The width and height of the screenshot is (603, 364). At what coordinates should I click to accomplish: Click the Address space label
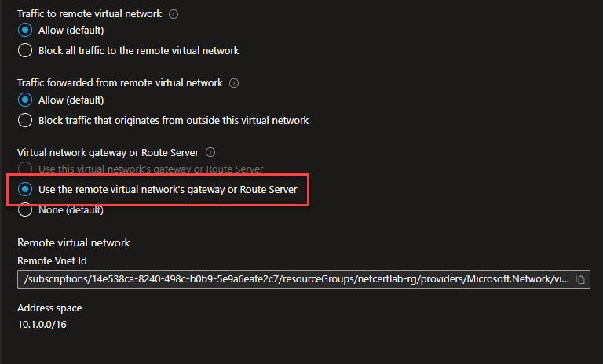[49, 308]
